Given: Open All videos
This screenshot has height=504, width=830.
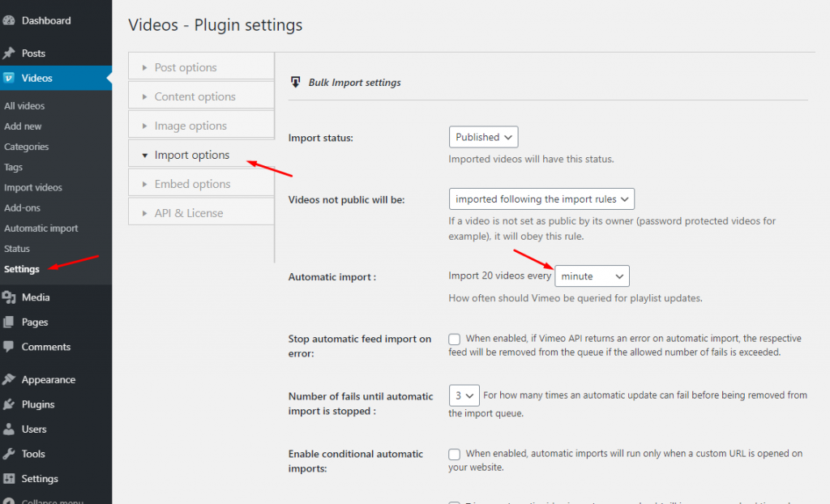Looking at the screenshot, I should tap(25, 106).
